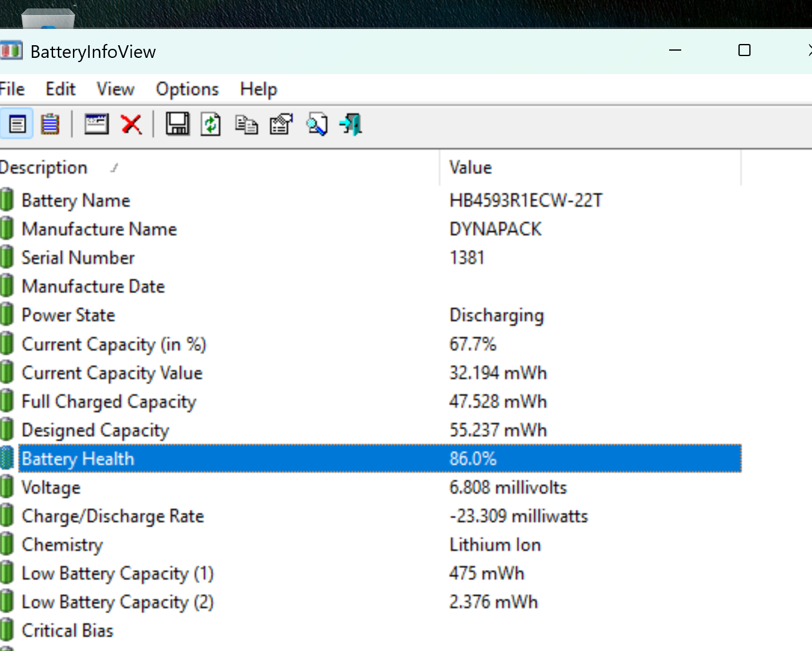Minimize the BatteryInfoView window
Viewport: 812px width, 651px height.
point(675,51)
